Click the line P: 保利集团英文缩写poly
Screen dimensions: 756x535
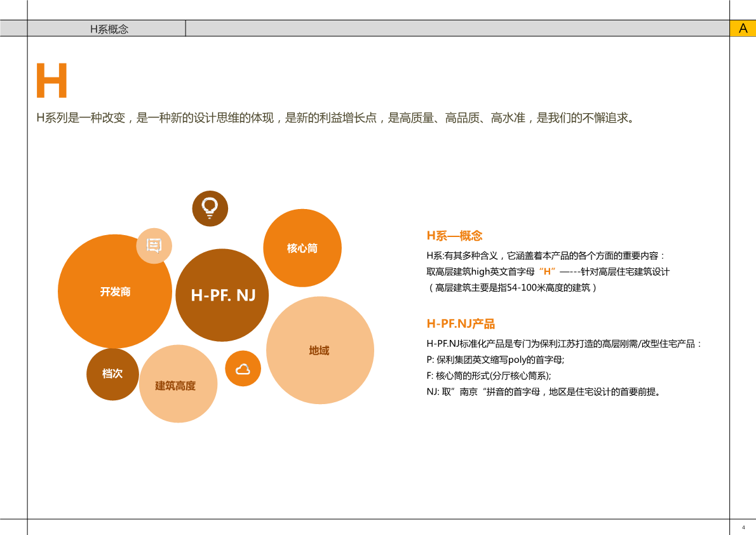pyautogui.click(x=496, y=360)
